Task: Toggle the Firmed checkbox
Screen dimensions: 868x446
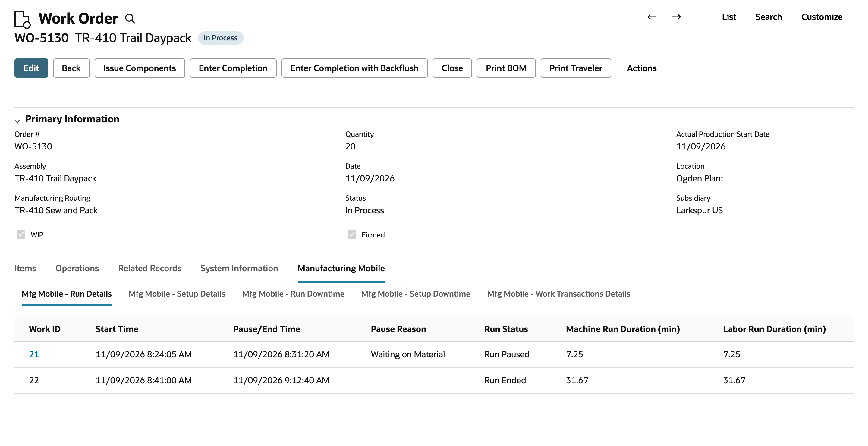Action: tap(352, 234)
